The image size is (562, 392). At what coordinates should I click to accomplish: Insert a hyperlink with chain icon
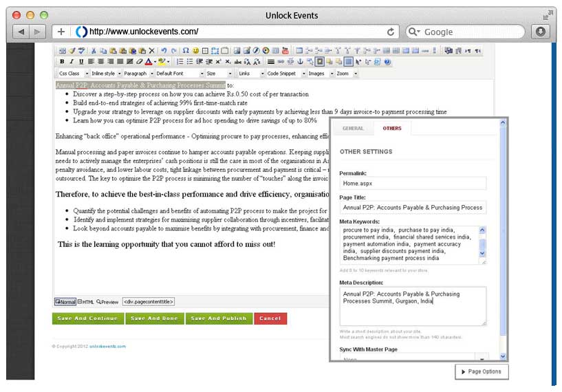click(281, 62)
